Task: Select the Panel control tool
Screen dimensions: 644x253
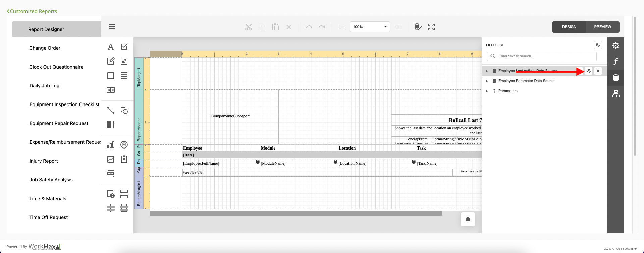Action: (x=111, y=76)
